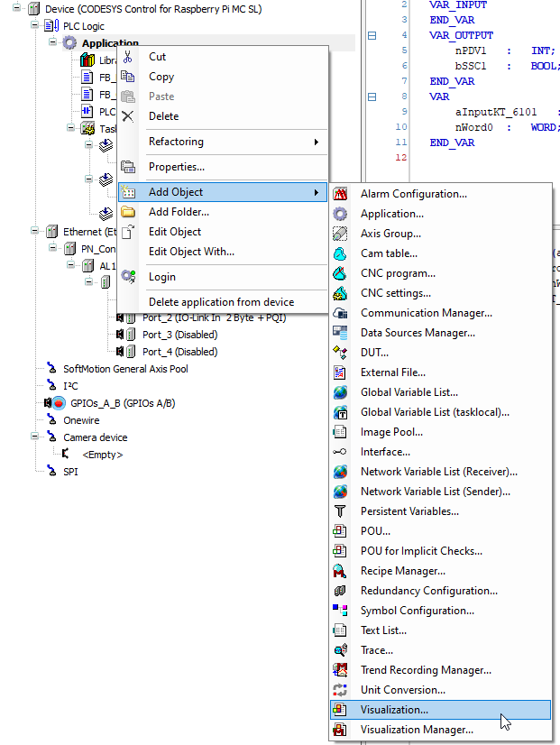Click the Unit Conversion icon
The height and width of the screenshot is (745, 560).
(x=340, y=690)
